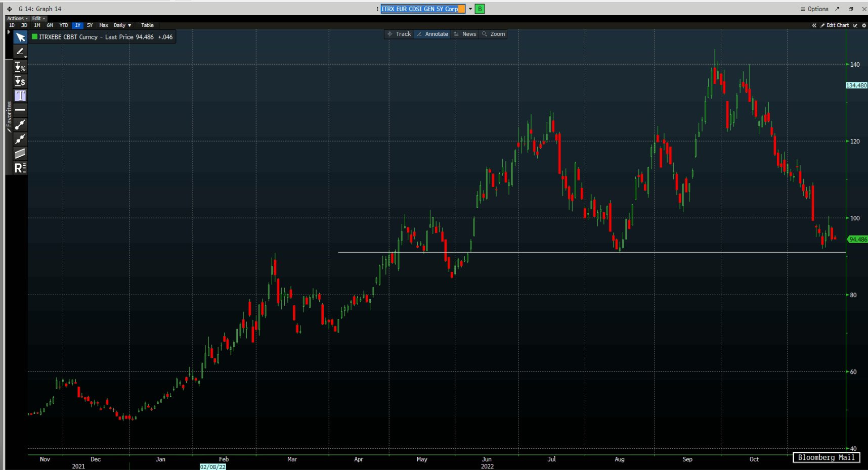Select the parallel channel tool
Viewport: 868px width, 470px height.
20,153
